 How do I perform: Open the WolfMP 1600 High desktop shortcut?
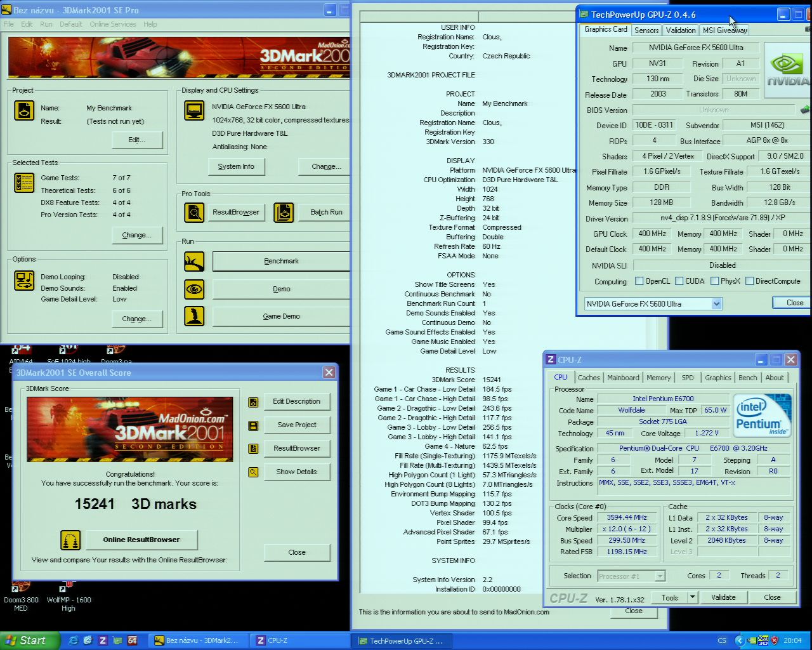69,595
